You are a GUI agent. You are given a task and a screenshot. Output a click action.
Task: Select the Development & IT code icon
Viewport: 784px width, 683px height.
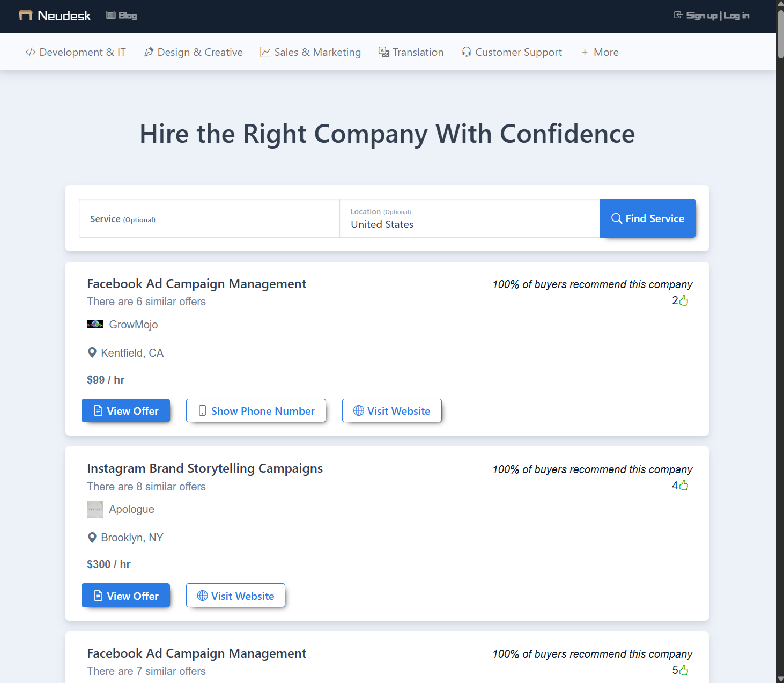pos(31,52)
